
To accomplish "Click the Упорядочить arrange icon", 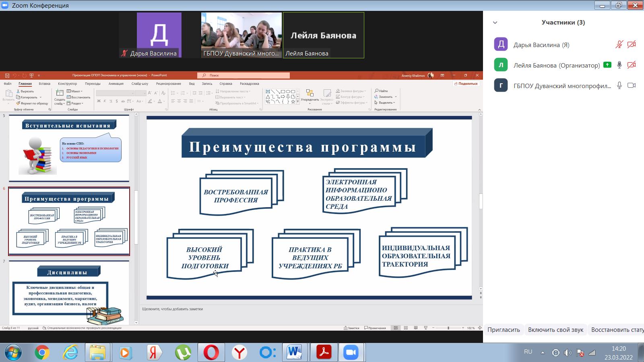I will 310,95.
